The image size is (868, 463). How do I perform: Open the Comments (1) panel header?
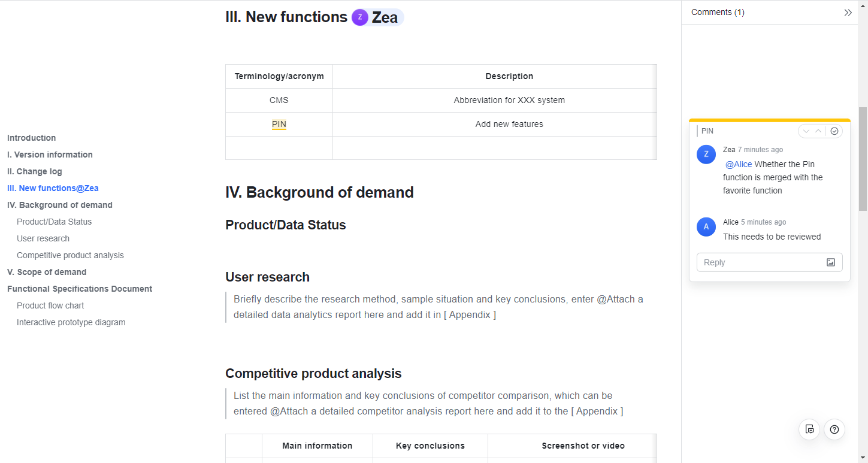[717, 12]
